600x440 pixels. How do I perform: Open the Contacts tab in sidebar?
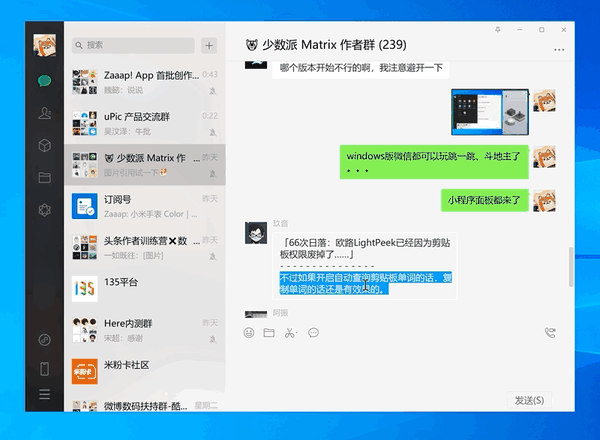click(44, 113)
